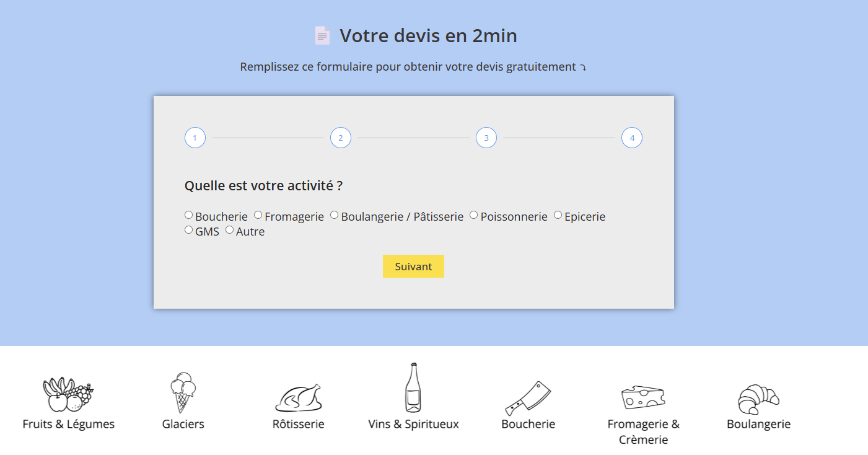Click the Rôtisserie label text
Screen dimensions: 868x455
[299, 425]
